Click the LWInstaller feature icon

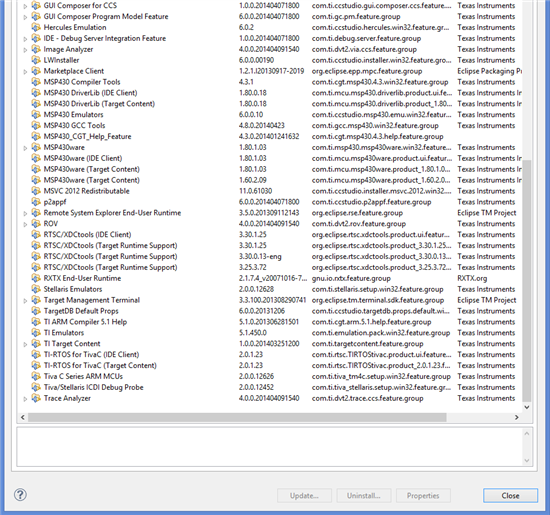(x=36, y=60)
